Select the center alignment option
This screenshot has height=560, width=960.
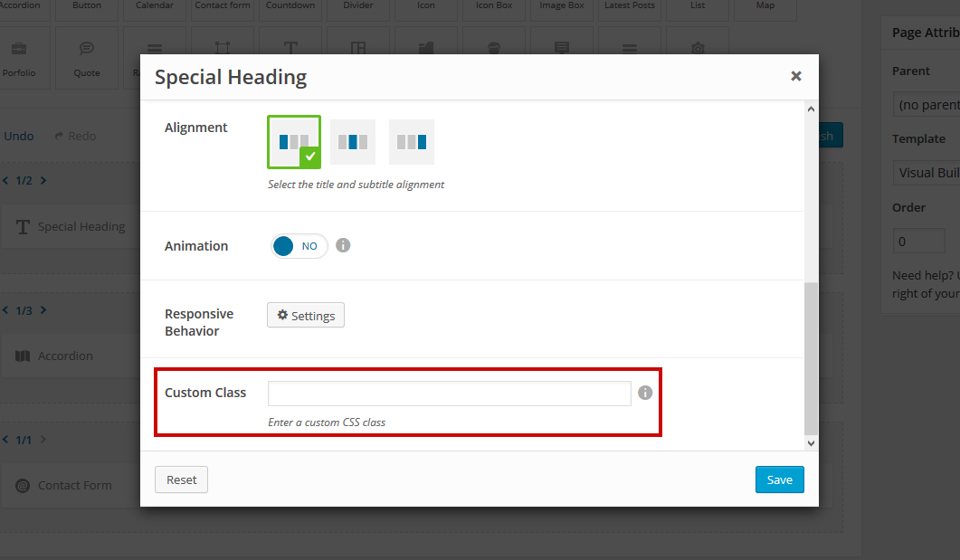pyautogui.click(x=353, y=142)
